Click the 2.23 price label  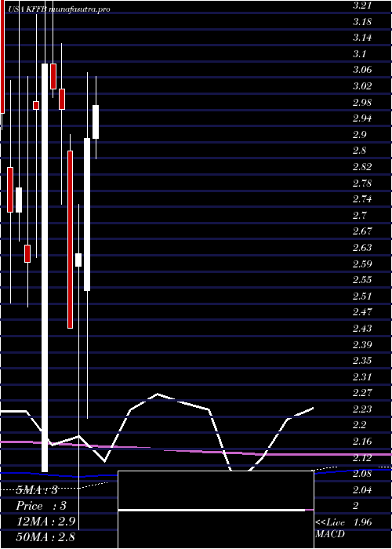(x=362, y=409)
